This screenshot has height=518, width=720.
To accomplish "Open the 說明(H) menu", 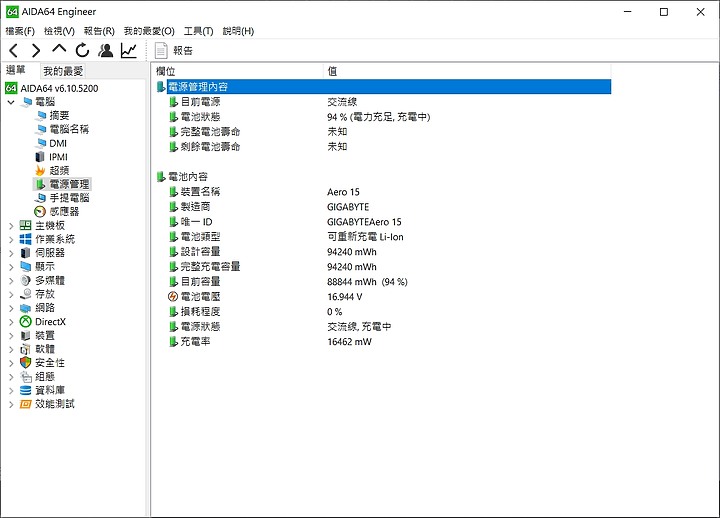I will click(x=238, y=31).
